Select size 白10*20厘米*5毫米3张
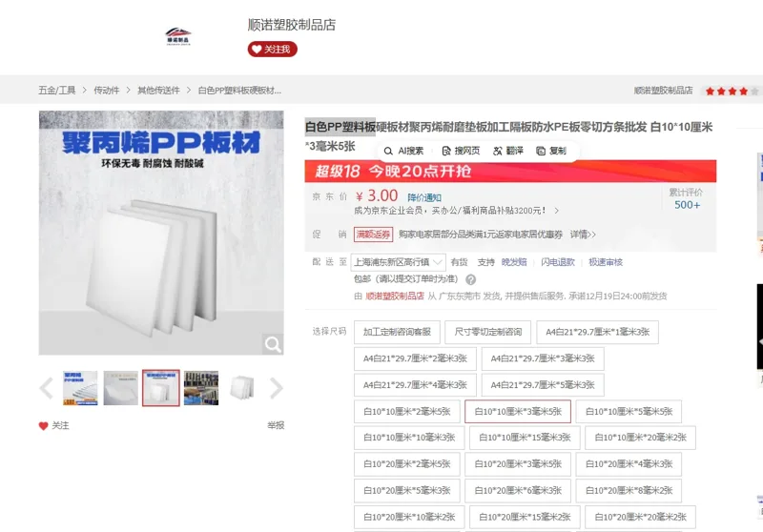The height and width of the screenshot is (532, 763). 407,491
